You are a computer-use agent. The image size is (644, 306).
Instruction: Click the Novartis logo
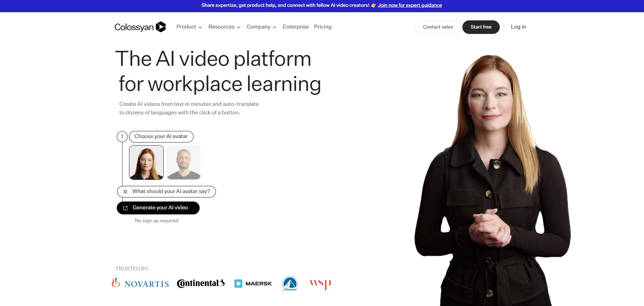[140, 283]
